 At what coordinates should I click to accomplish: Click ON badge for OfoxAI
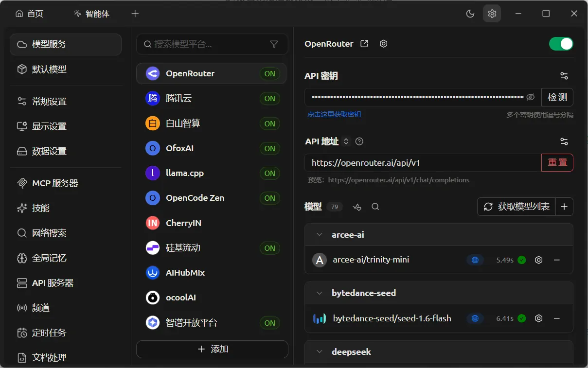(x=270, y=148)
